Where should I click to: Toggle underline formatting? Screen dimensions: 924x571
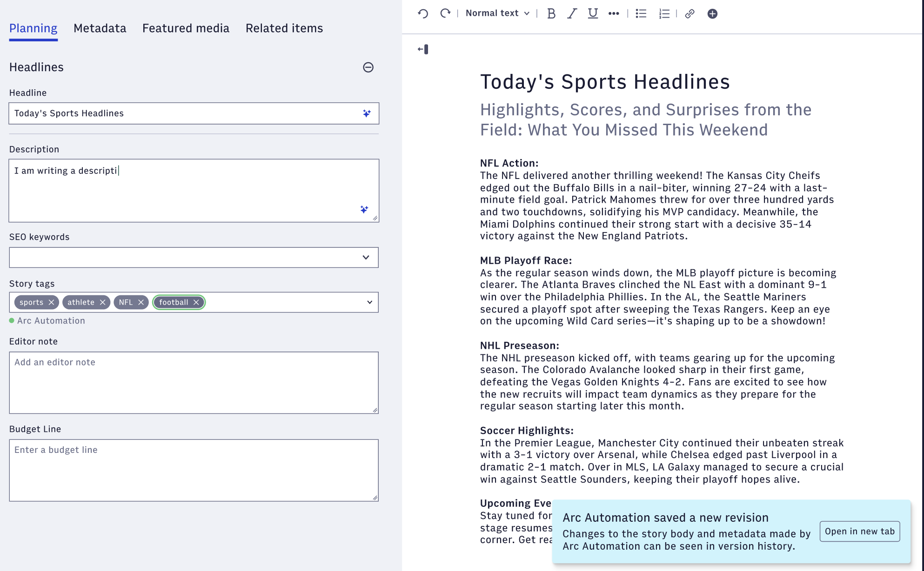click(593, 13)
